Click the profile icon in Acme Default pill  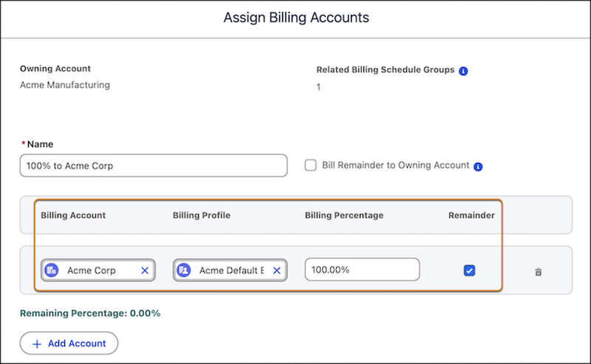(x=184, y=270)
